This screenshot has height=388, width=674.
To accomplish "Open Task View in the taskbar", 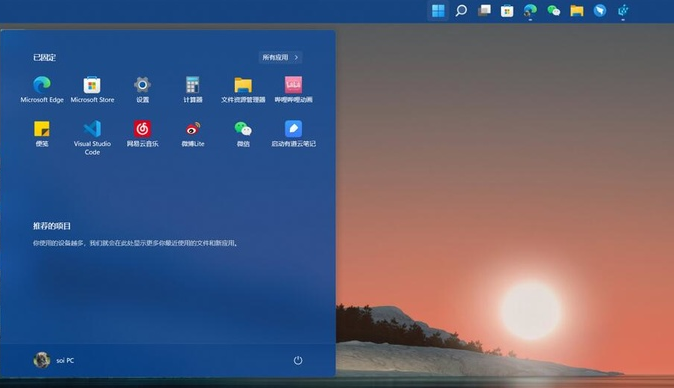I will pyautogui.click(x=484, y=10).
